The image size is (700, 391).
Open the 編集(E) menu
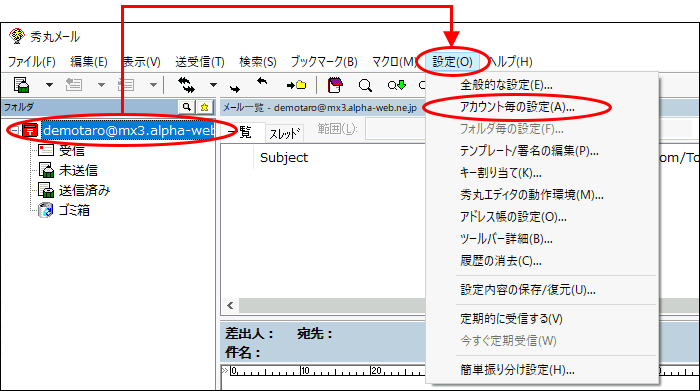click(89, 62)
